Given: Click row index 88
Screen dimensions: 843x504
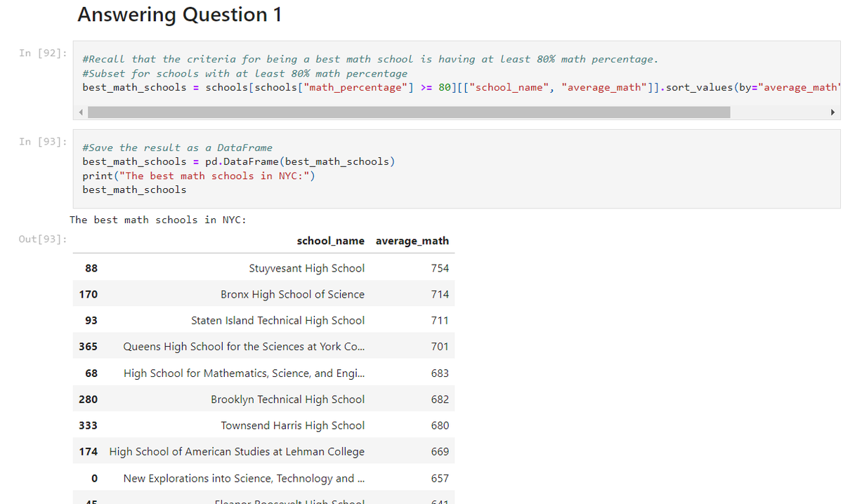Looking at the screenshot, I should (x=91, y=268).
